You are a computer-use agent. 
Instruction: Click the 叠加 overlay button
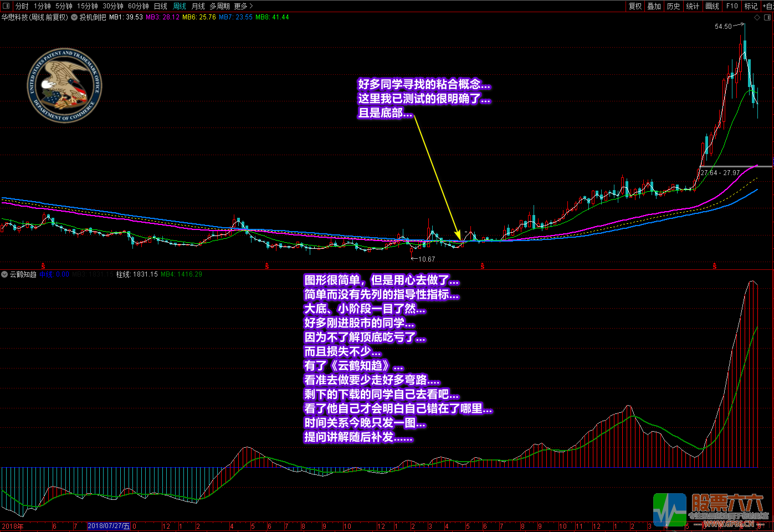click(x=654, y=6)
